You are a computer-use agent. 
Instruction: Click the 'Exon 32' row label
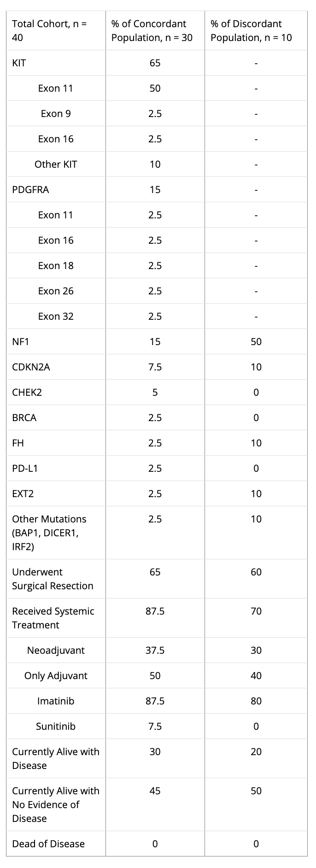point(56,317)
